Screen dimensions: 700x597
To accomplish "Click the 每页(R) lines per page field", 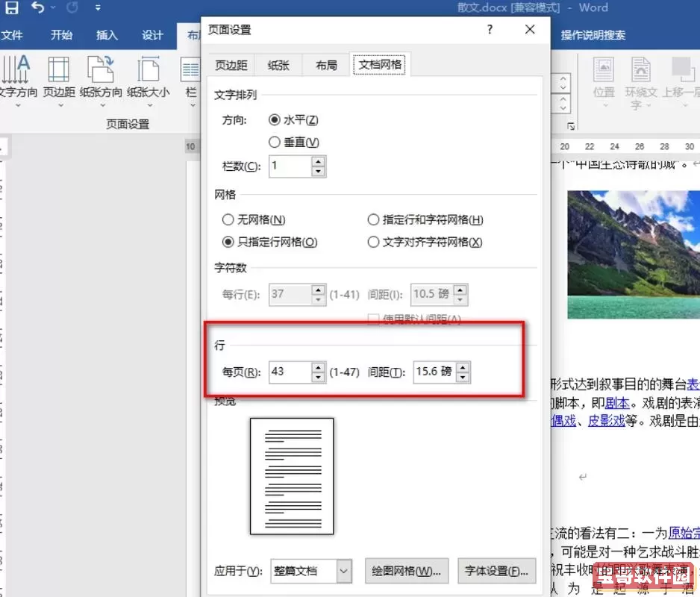I will (x=290, y=372).
